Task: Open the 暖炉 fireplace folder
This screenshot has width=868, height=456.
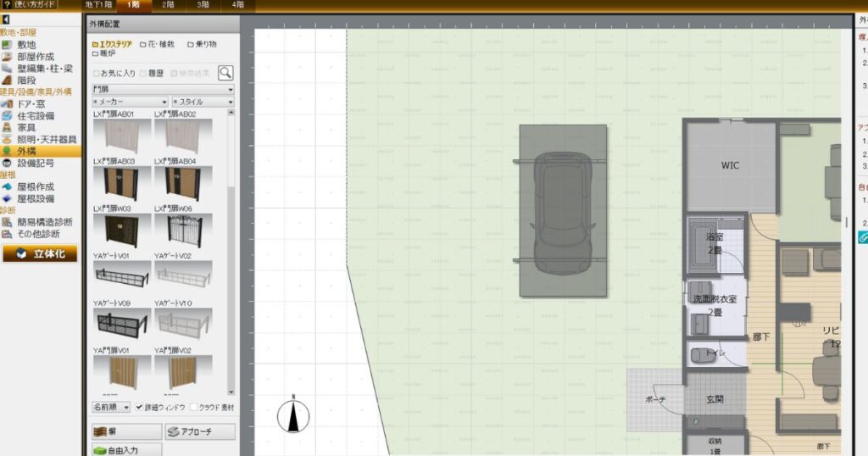Action: click(103, 53)
